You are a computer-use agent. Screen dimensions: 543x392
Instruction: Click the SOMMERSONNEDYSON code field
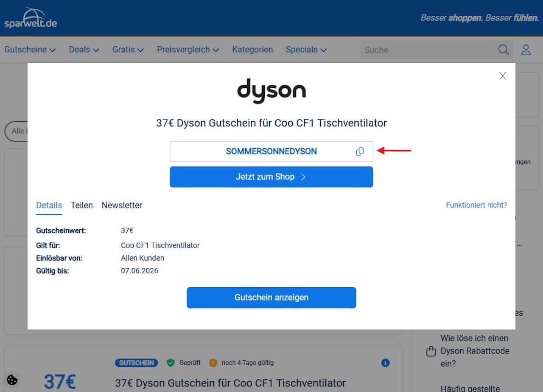[271, 151]
